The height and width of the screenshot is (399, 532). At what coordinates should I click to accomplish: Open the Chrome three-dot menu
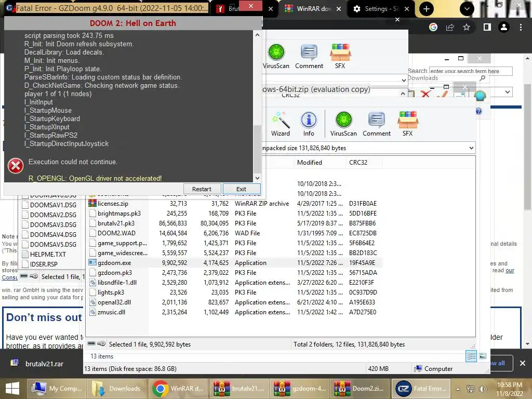tap(521, 27)
